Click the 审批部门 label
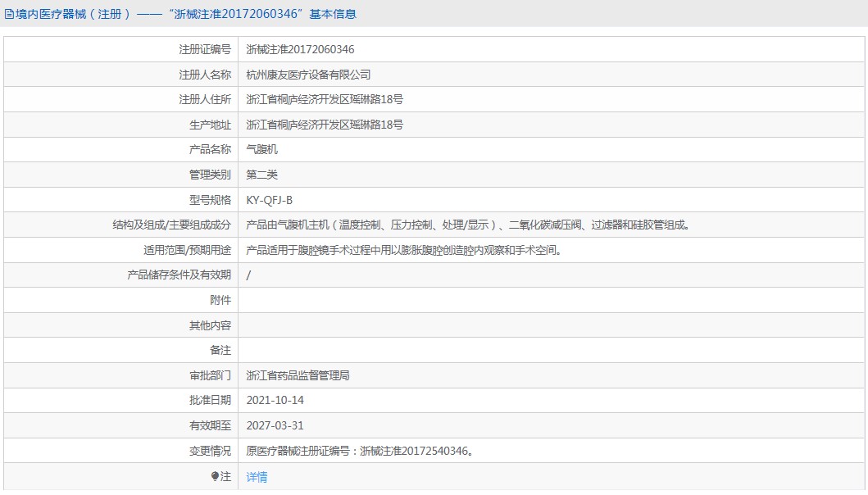Screen dimensions: 868x495 210,375
